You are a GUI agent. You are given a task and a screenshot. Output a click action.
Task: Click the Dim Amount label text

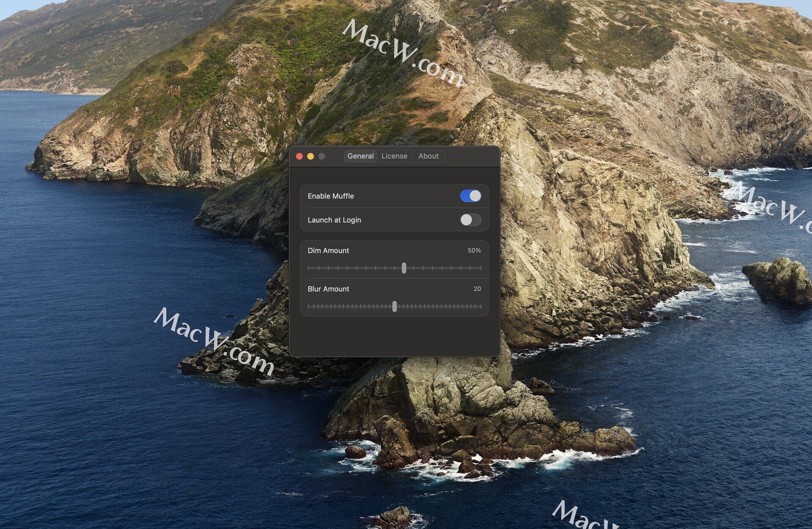click(x=328, y=251)
